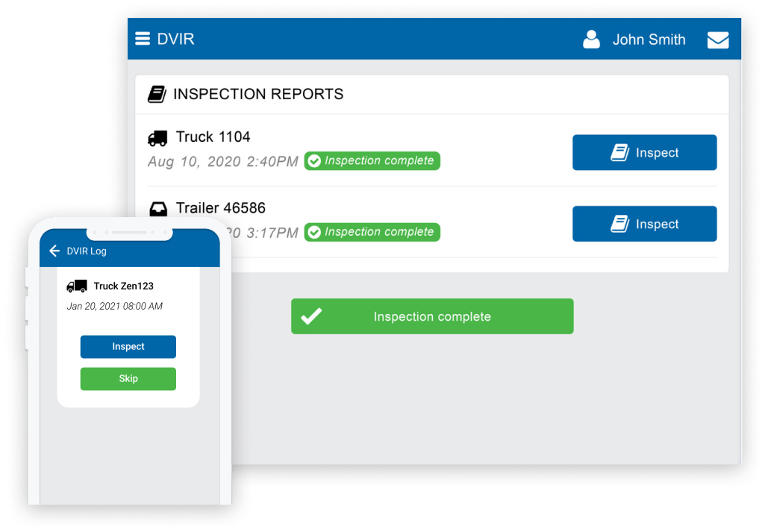Screen dimensions: 765x532
Task: Open the mail envelope icon
Action: coord(718,40)
